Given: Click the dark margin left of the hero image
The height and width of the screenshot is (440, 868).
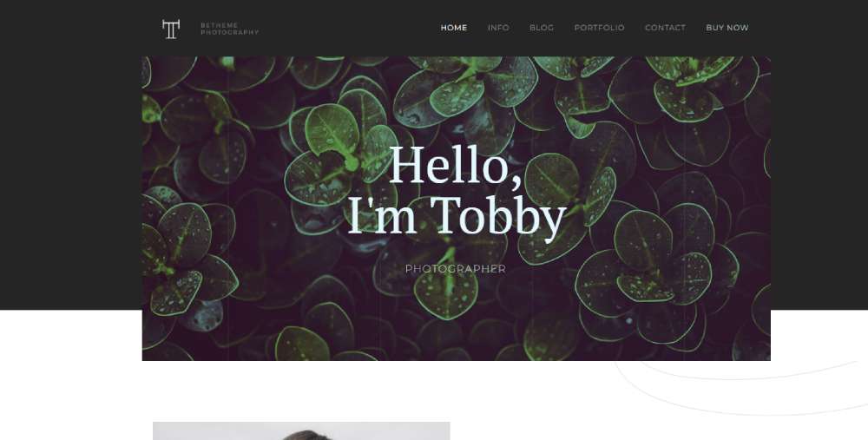Looking at the screenshot, I should point(71,182).
